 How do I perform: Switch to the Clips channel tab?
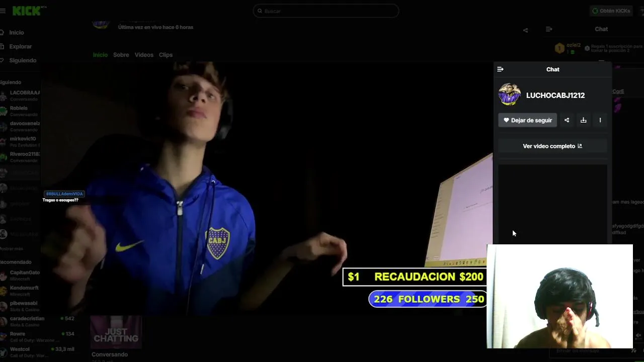166,55
